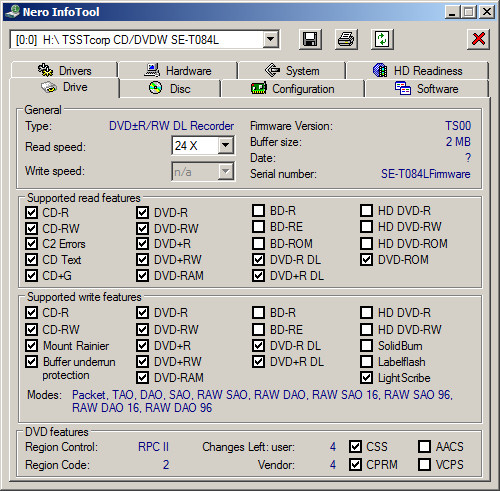Click the Save floppy disk icon
This screenshot has width=500, height=491.
click(x=310, y=40)
